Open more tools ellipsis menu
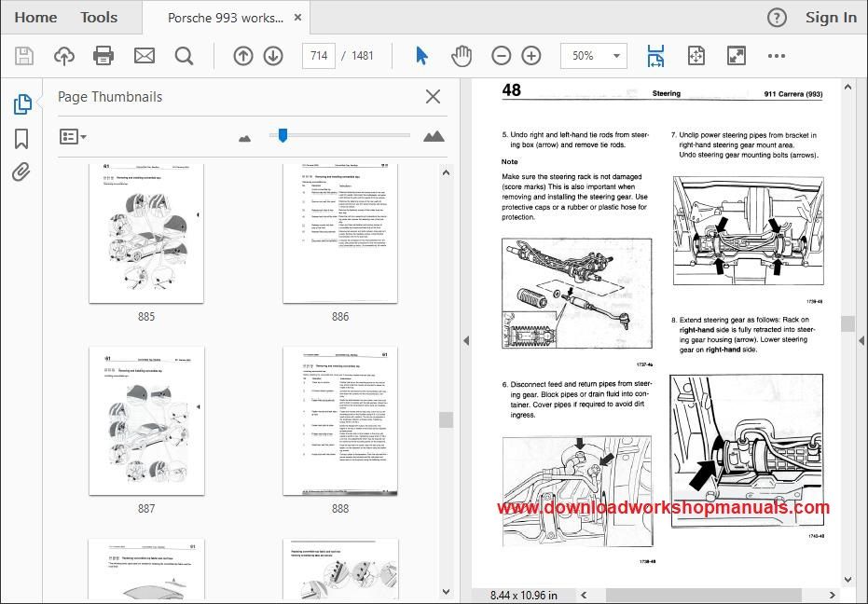868x604 pixels. (x=777, y=56)
